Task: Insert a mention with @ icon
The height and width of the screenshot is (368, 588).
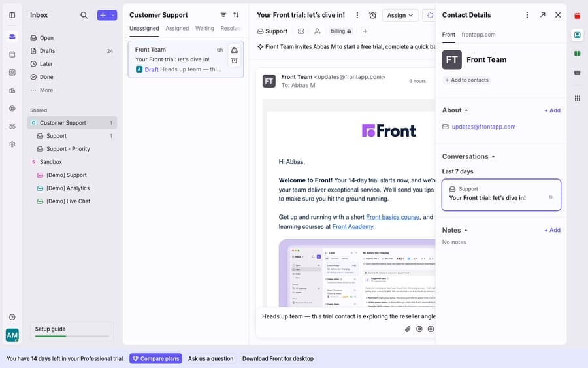Action: (x=419, y=329)
